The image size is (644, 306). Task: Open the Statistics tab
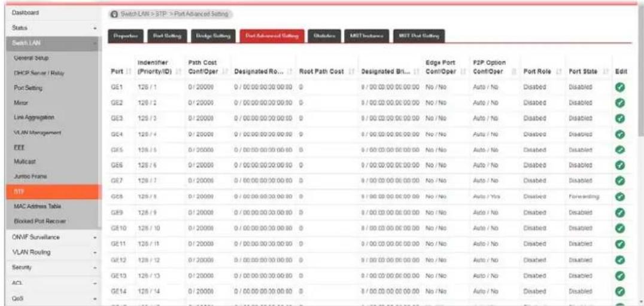pos(324,36)
